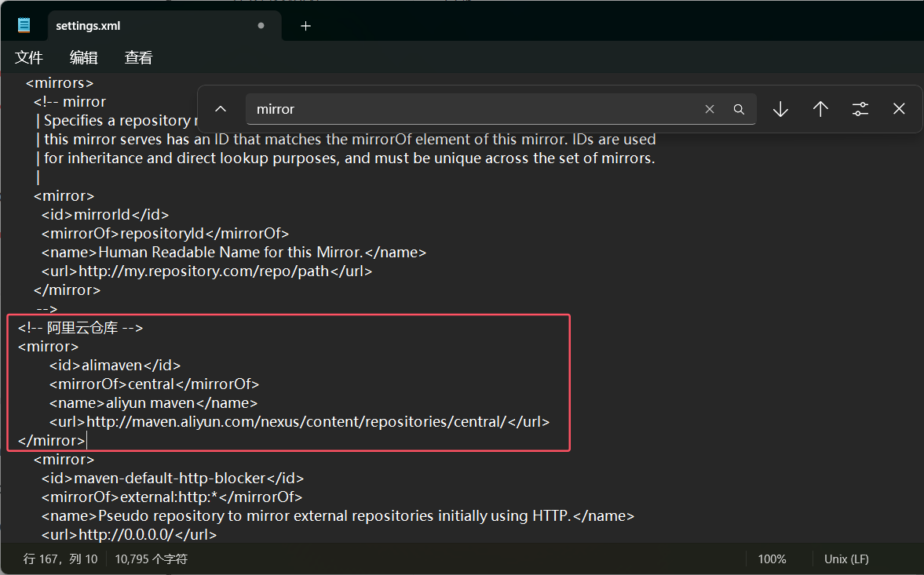The width and height of the screenshot is (924, 575).
Task: Click line and column indicator 行 167
Action: pyautogui.click(x=60, y=559)
